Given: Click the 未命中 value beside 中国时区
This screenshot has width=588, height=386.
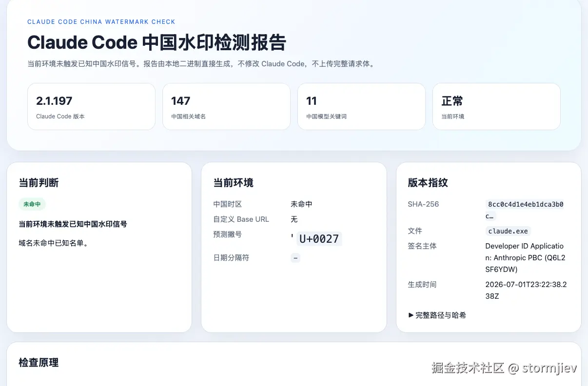Looking at the screenshot, I should (x=301, y=204).
